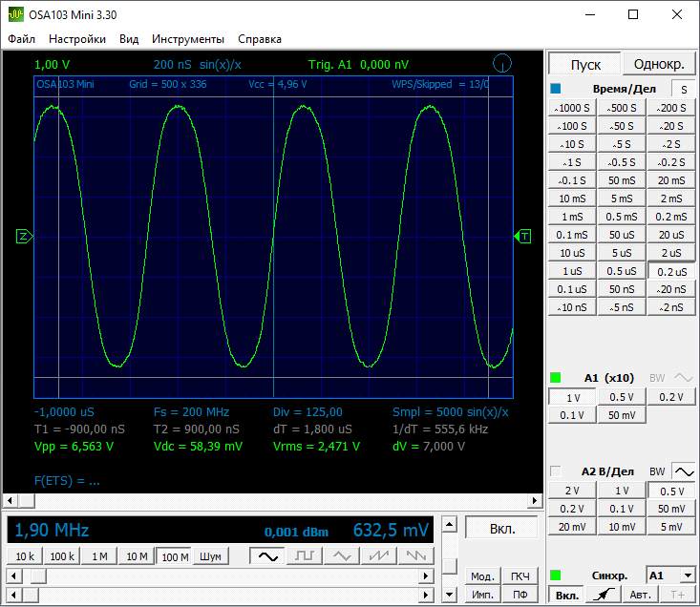Click the trigger position circle indicator
Viewport: 700px width, 607px height.
click(x=502, y=64)
